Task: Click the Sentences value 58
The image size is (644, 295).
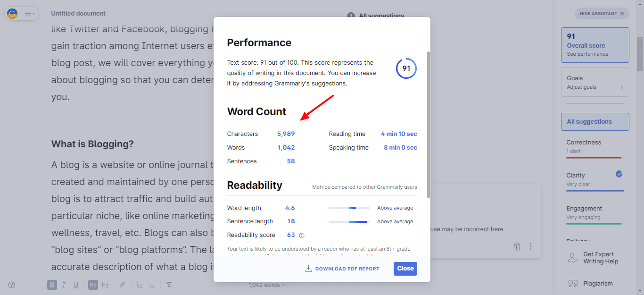Action: pyautogui.click(x=291, y=161)
